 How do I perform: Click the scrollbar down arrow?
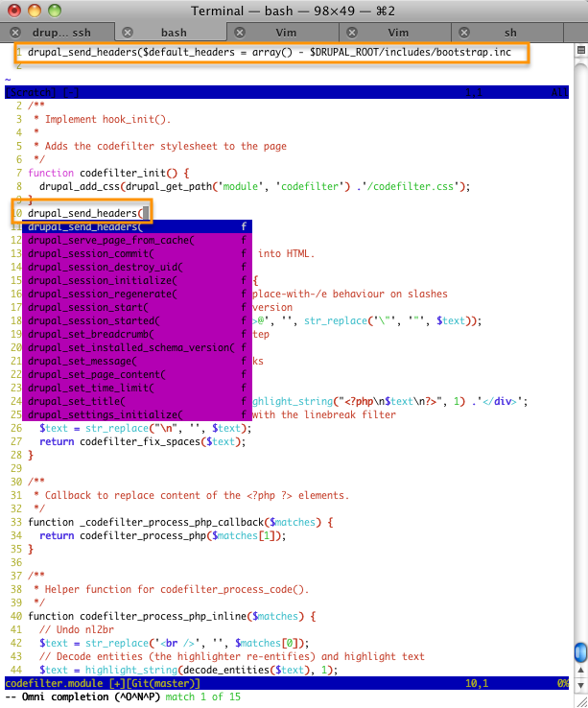click(x=581, y=685)
